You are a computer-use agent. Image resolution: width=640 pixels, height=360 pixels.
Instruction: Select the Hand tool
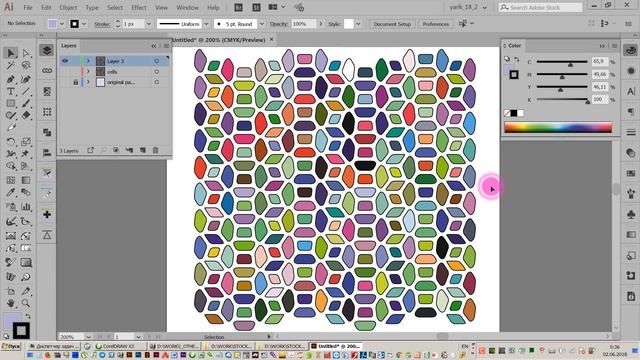[11, 303]
